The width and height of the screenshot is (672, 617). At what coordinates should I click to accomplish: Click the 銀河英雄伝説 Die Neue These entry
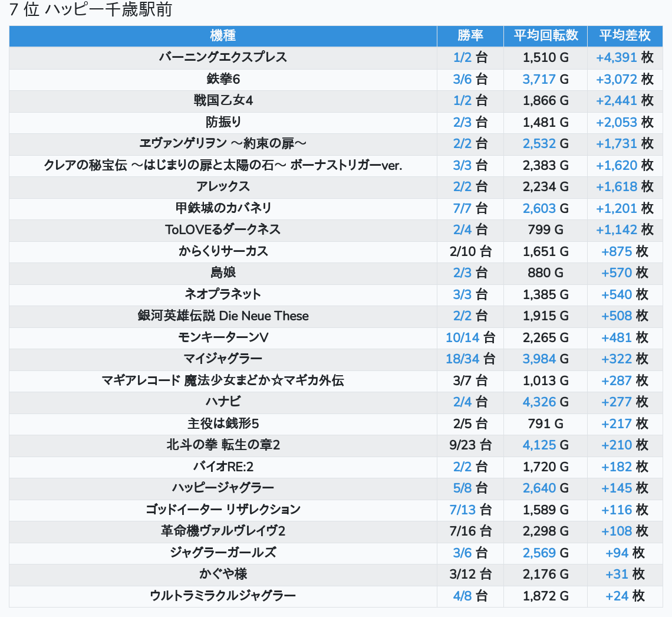tap(223, 316)
